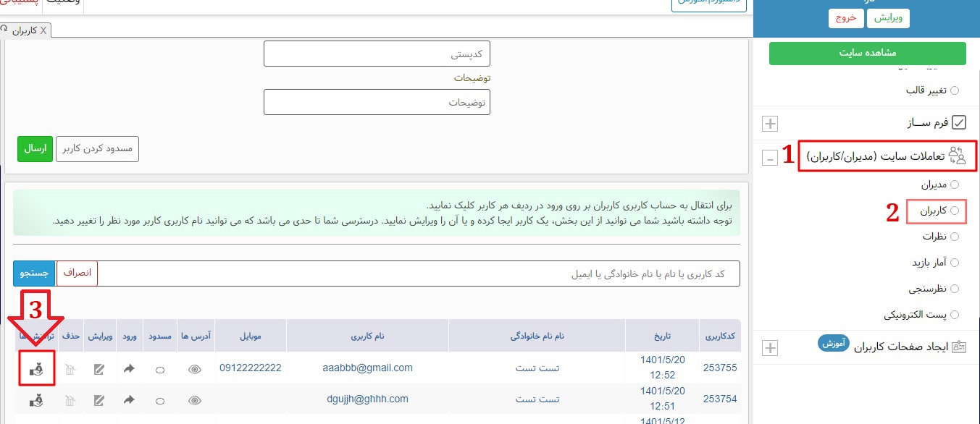This screenshot has height=424, width=980.
Task: Expand the ایجاد صفحات کاربران section
Action: pyautogui.click(x=770, y=348)
